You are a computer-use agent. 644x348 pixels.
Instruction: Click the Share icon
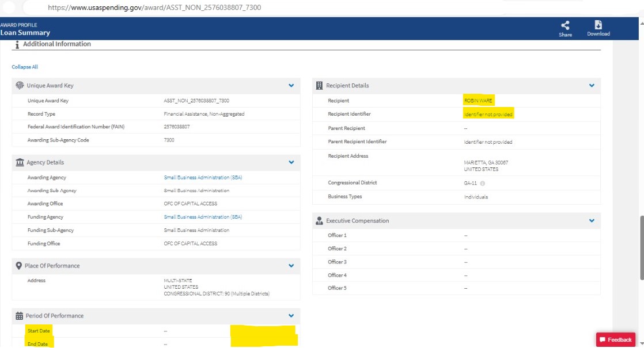point(565,25)
